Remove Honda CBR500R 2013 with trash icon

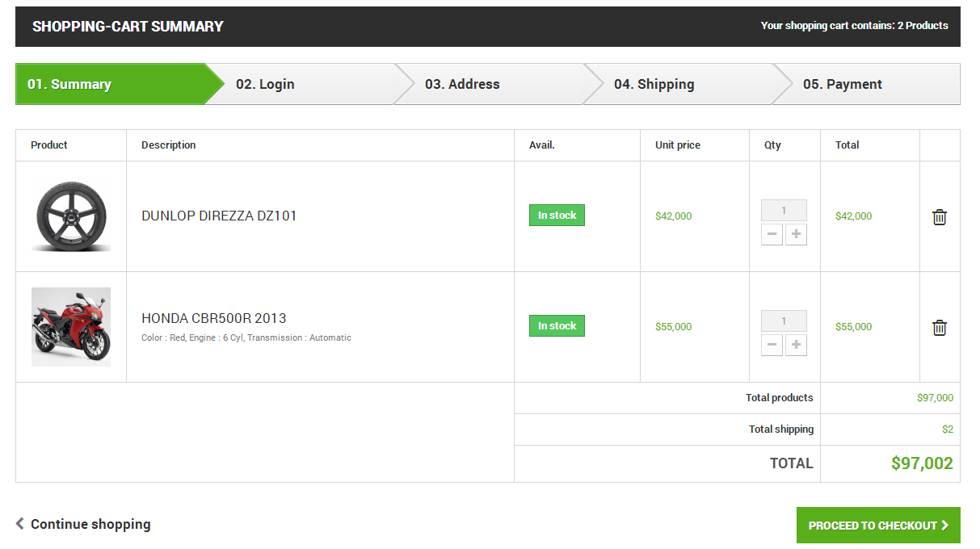click(940, 328)
